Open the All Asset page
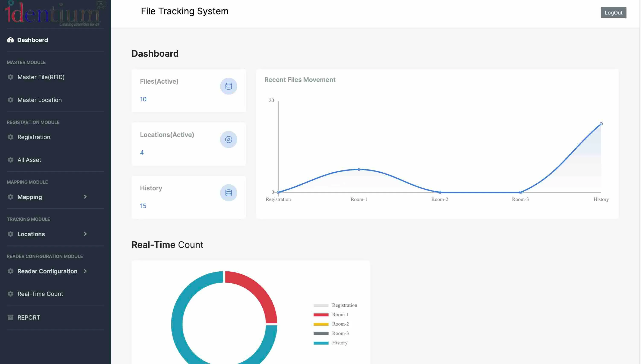 tap(29, 160)
